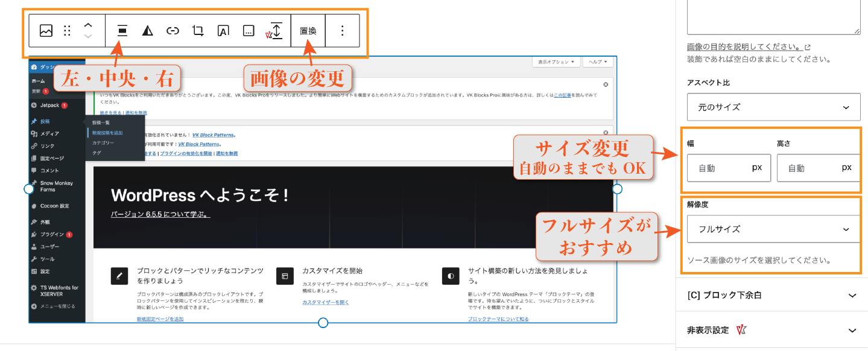Open the 解像度 フルサイズ dropdown
The image size is (868, 351).
(773, 229)
